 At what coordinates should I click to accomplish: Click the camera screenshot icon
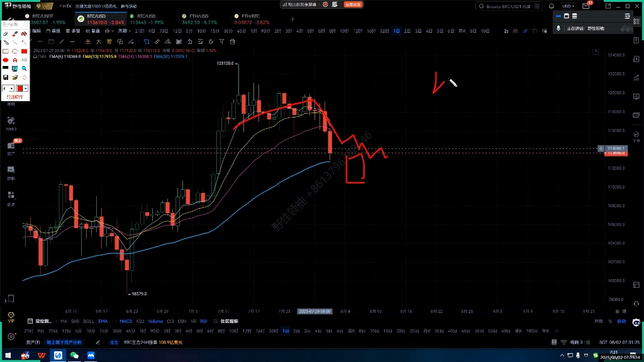pos(516,31)
